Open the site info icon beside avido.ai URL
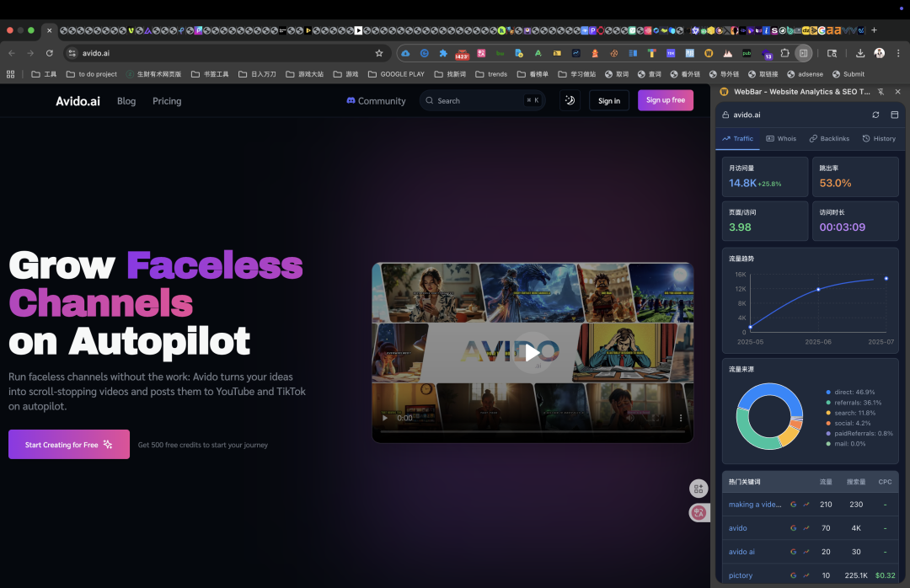This screenshot has width=910, height=588. [x=72, y=53]
